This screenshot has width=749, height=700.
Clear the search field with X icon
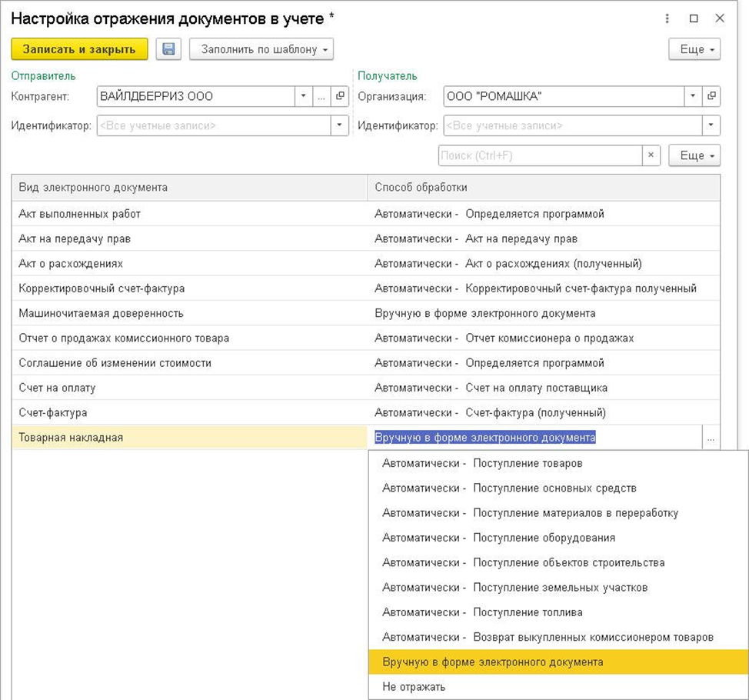(651, 155)
